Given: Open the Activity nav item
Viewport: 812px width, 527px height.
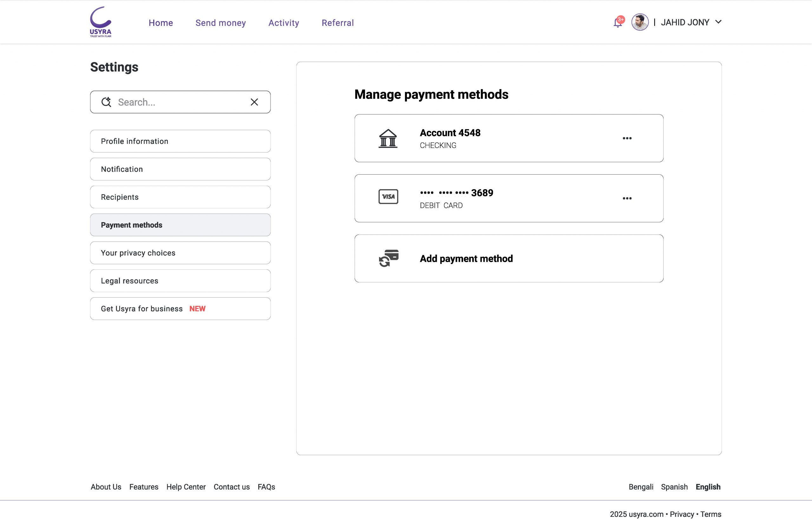Looking at the screenshot, I should pyautogui.click(x=284, y=23).
